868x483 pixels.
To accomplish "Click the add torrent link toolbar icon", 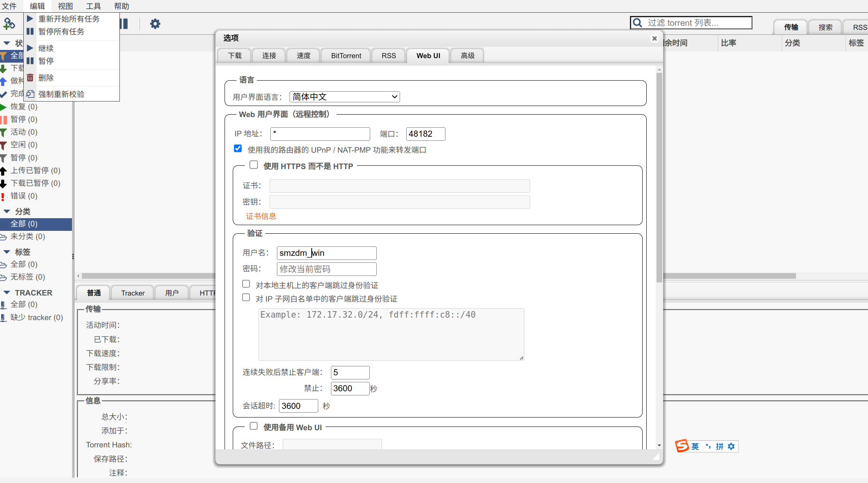I will (9, 23).
